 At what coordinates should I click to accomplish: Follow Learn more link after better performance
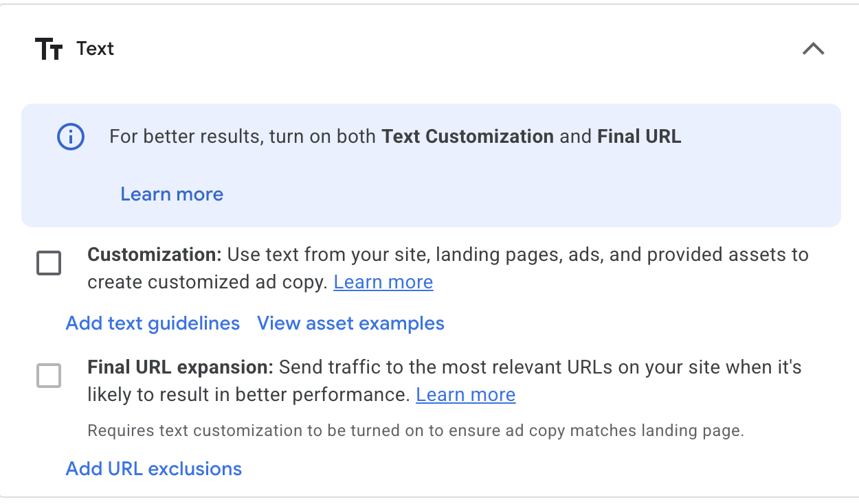466,395
